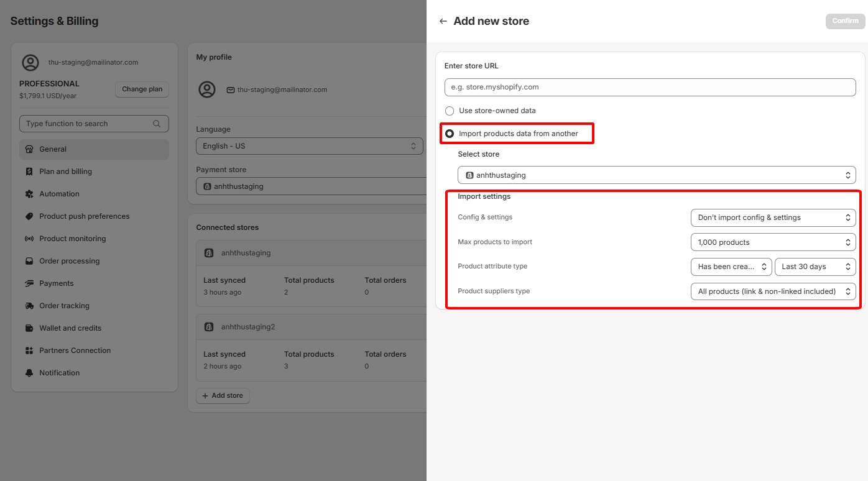Screen dimensions: 868x481
Task: Click the Wallet and credits icon
Action: (29, 328)
